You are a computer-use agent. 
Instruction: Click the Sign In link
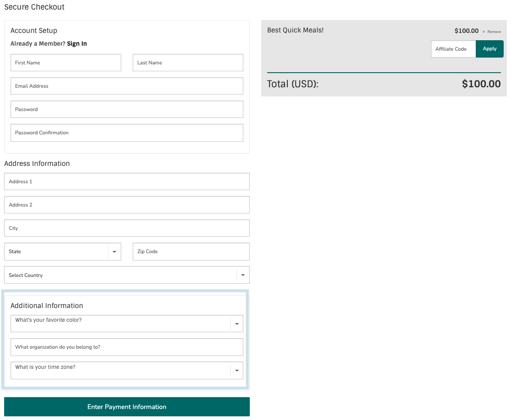(77, 43)
